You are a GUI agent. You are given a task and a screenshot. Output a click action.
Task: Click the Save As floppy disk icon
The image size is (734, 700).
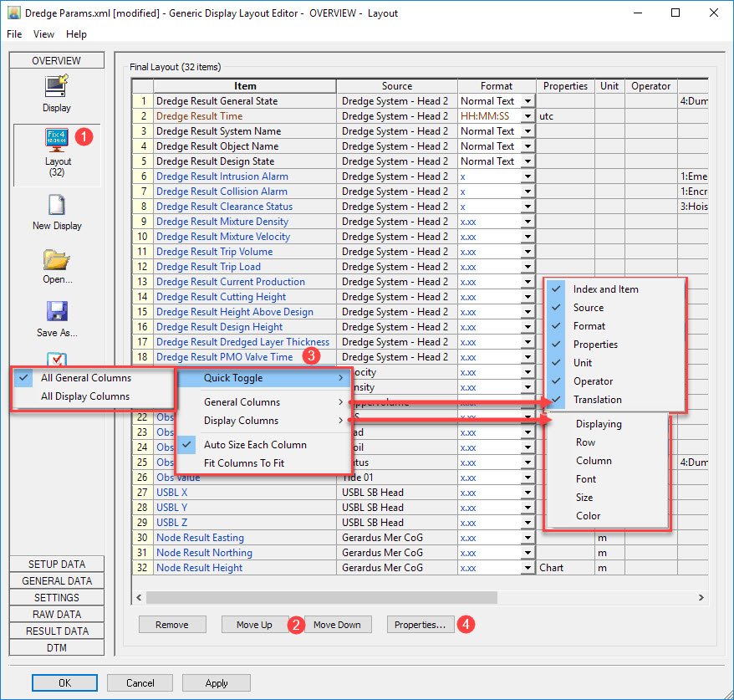pyautogui.click(x=57, y=313)
